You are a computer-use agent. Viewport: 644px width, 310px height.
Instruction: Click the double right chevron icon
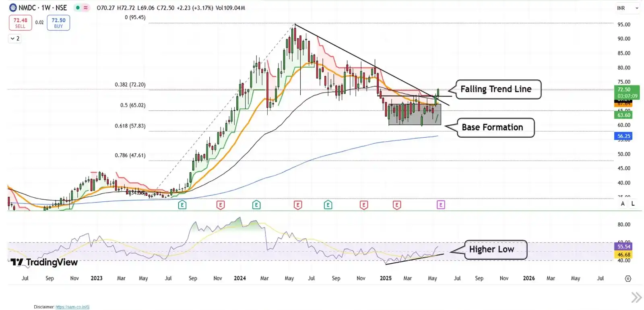pos(636,298)
